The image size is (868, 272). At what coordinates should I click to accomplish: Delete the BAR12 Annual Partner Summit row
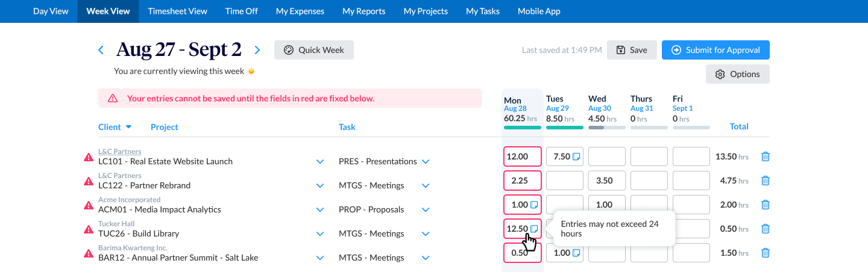click(766, 253)
